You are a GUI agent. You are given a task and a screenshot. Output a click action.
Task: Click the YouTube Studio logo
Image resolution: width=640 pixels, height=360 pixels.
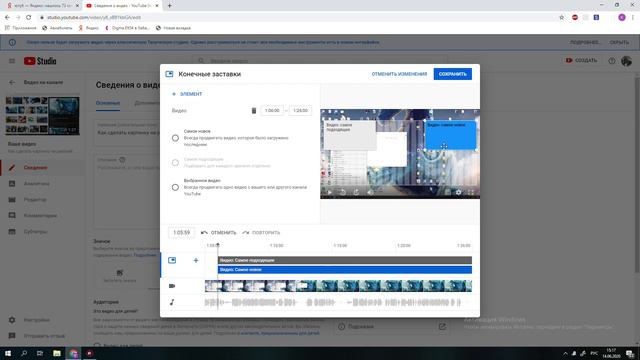(40, 61)
